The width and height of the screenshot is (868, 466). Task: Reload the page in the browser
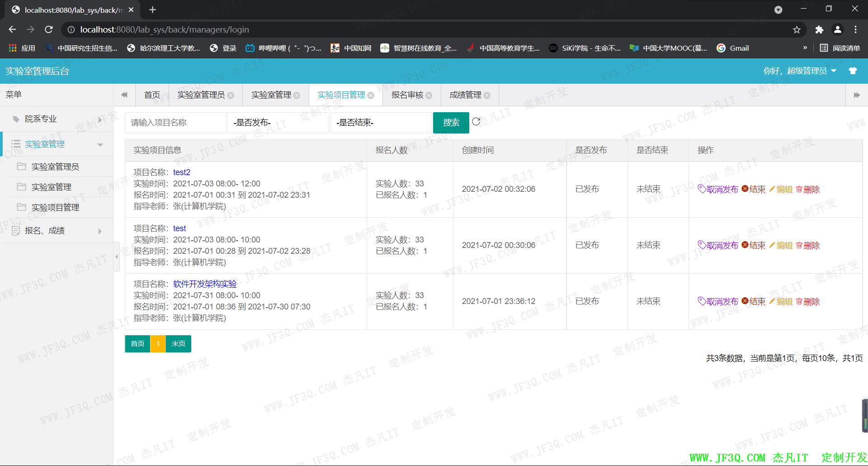49,30
